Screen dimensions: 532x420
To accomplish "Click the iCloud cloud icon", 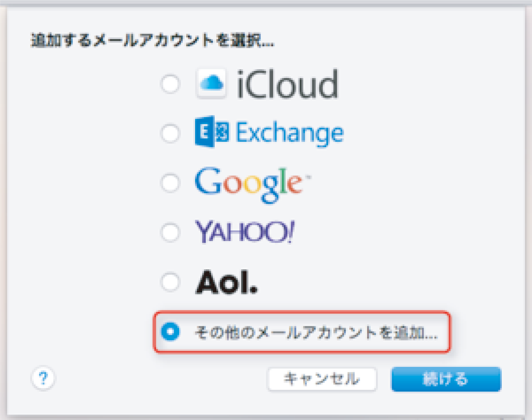I will (x=211, y=84).
